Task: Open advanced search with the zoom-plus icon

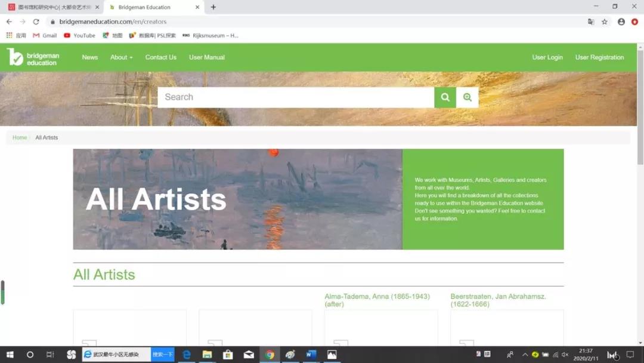Action: coord(467,97)
